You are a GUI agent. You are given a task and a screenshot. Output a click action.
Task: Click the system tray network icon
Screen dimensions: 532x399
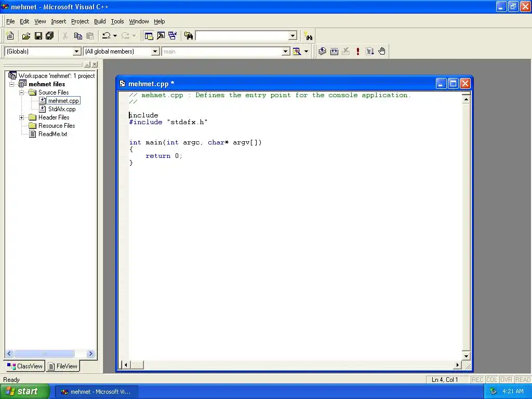tap(493, 392)
